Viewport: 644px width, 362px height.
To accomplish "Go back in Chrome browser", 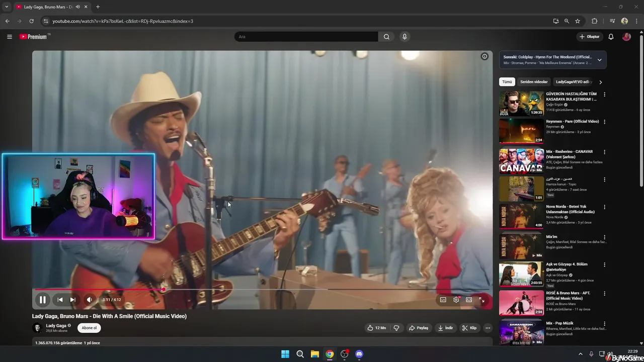I will coord(7,21).
